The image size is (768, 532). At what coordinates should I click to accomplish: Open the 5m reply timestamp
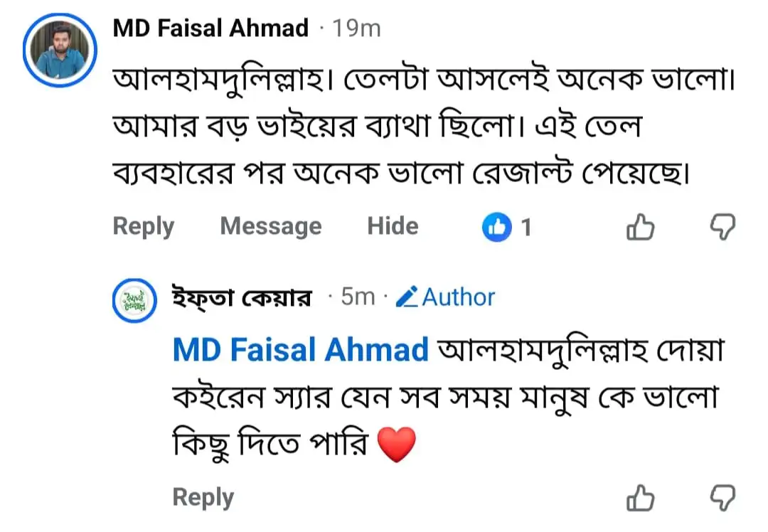coord(358,297)
